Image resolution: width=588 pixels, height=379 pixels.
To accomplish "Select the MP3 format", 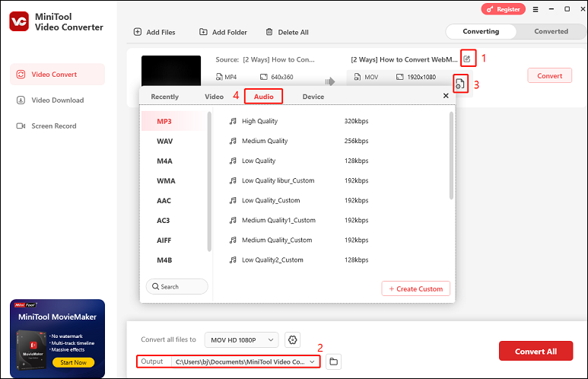I will [x=174, y=121].
